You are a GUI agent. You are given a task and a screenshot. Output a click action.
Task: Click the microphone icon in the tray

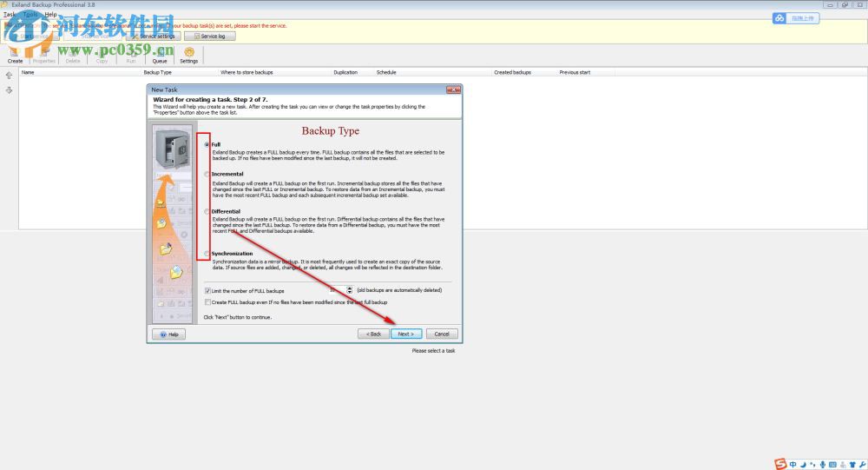823,465
